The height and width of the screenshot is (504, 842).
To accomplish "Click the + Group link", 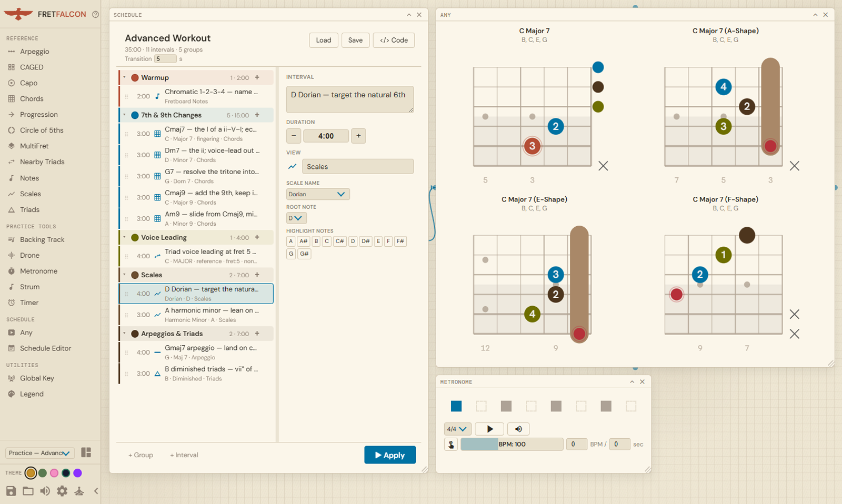I will click(141, 455).
